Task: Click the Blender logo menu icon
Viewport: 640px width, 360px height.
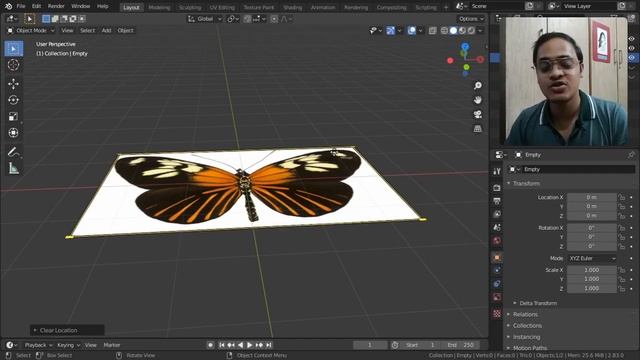Action: [8, 6]
